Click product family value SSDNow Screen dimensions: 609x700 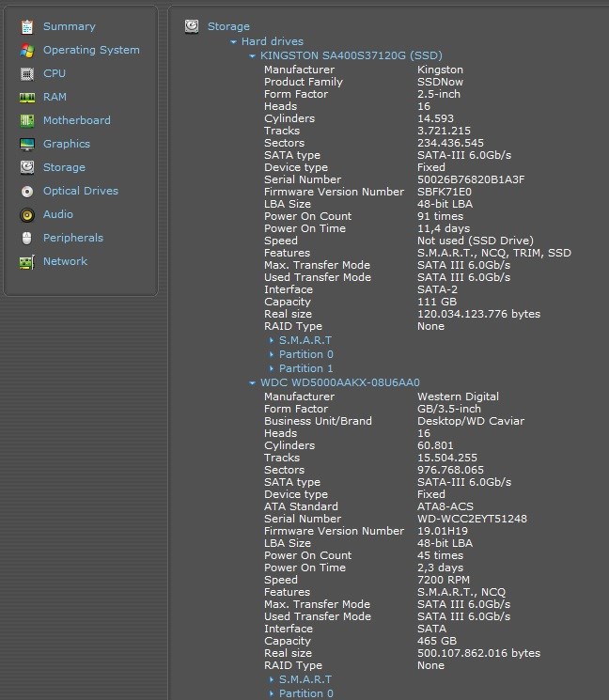[x=440, y=82]
